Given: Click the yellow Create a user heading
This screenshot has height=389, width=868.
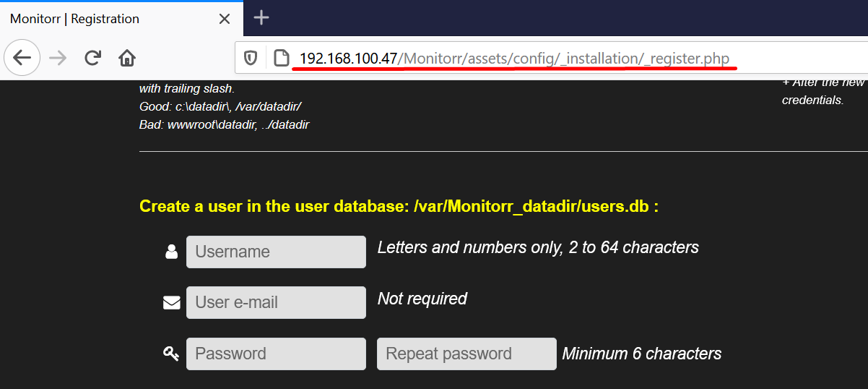Looking at the screenshot, I should click(x=399, y=207).
